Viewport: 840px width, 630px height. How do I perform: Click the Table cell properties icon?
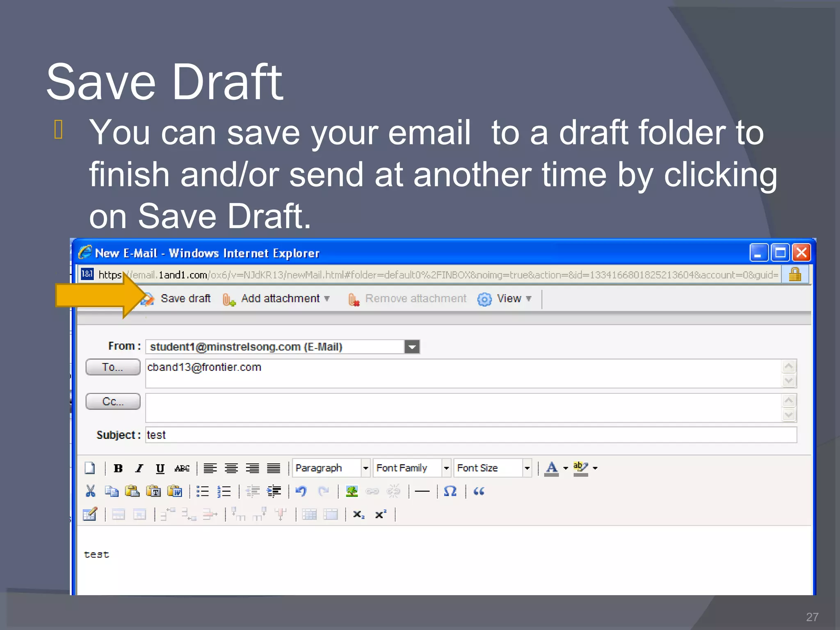140,514
